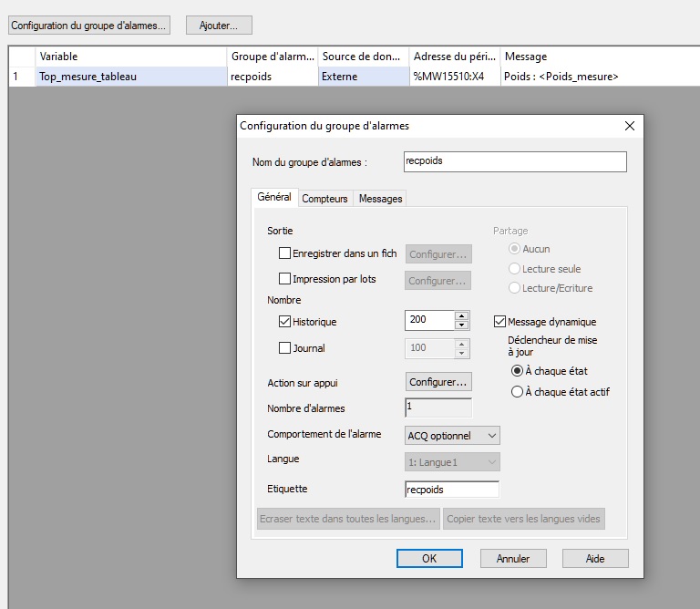Close the Configuration du groupe d'alarmes dialog
Screen dimensions: 700x609
[x=628, y=126]
